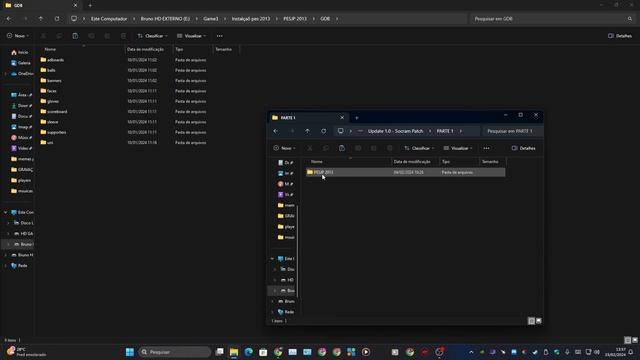
Task: Go up one level in PARTE 1 window
Action: coord(307,131)
